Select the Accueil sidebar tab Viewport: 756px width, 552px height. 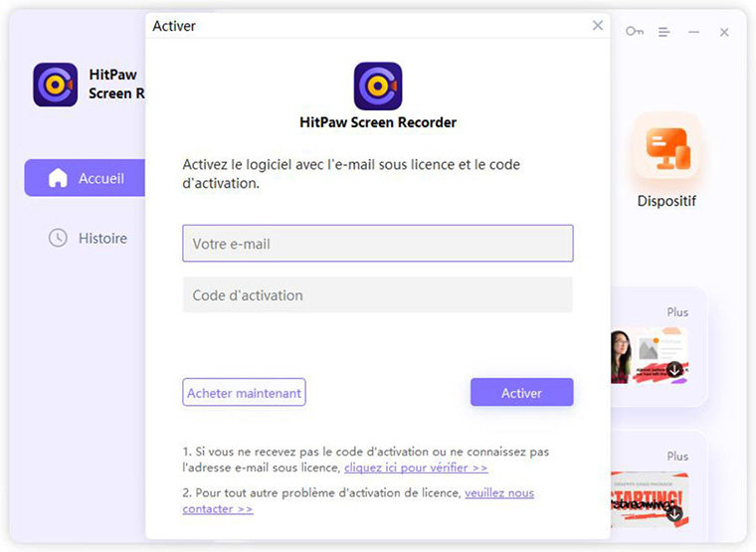pos(85,178)
